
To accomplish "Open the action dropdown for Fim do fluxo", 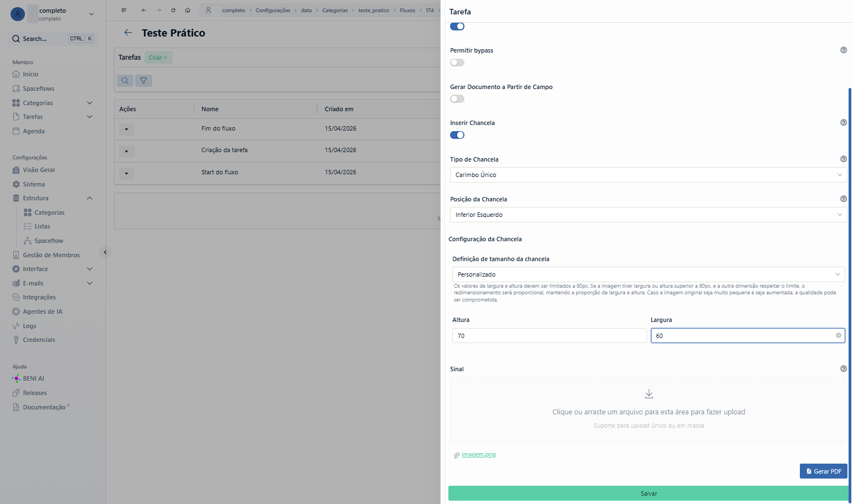I will pos(126,129).
